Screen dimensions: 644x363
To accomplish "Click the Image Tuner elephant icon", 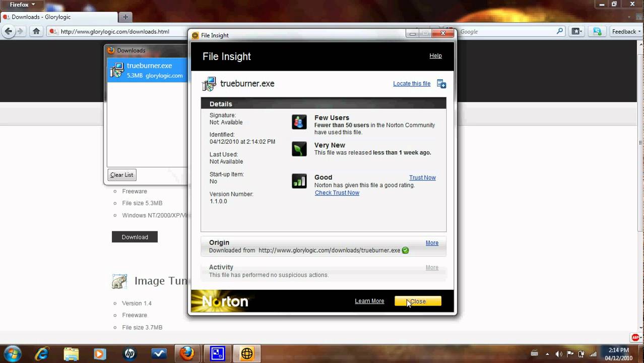I will click(119, 281).
